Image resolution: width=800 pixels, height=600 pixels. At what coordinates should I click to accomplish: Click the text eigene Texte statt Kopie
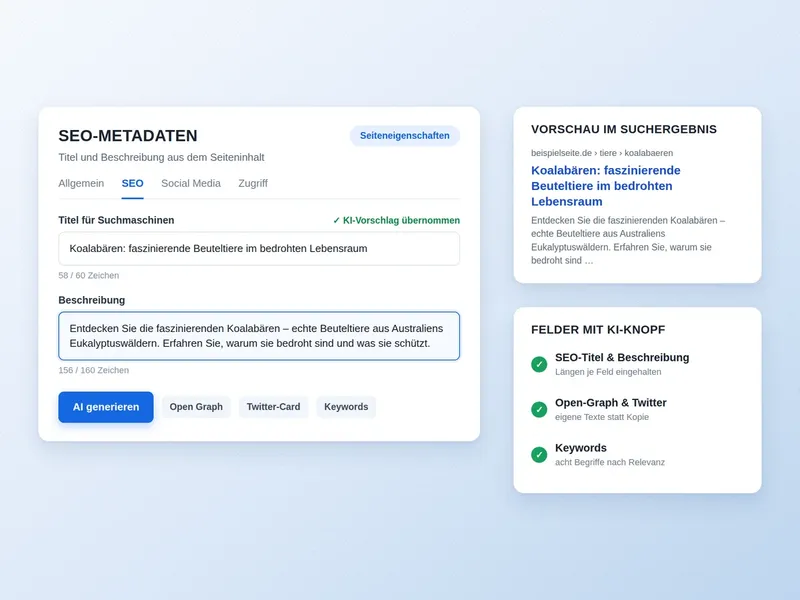pyautogui.click(x=602, y=417)
